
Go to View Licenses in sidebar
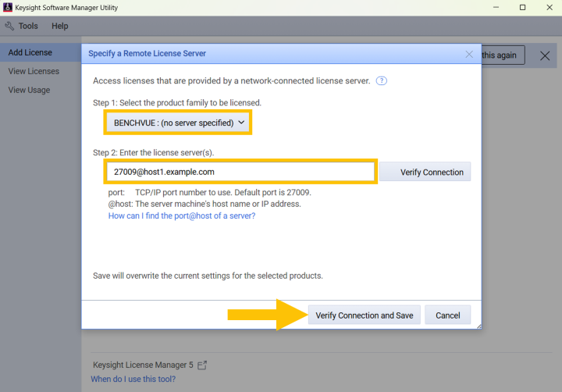(34, 71)
